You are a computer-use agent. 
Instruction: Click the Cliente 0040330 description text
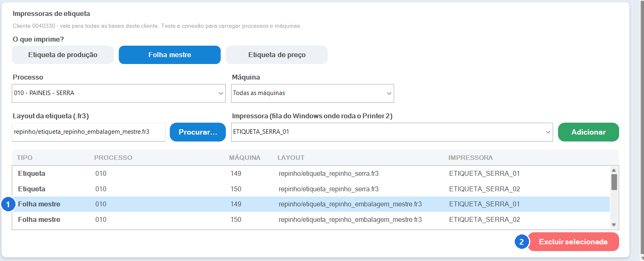point(157,26)
